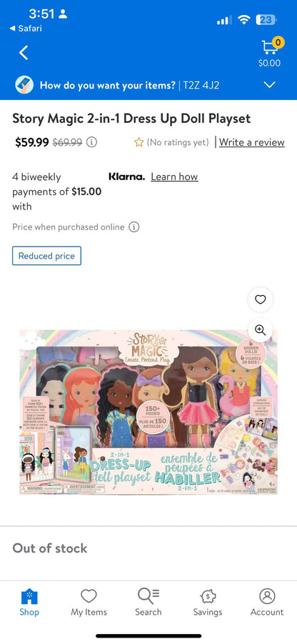Image resolution: width=297 pixels, height=644 pixels.
Task: Switch to the Account tab
Action: [267, 603]
